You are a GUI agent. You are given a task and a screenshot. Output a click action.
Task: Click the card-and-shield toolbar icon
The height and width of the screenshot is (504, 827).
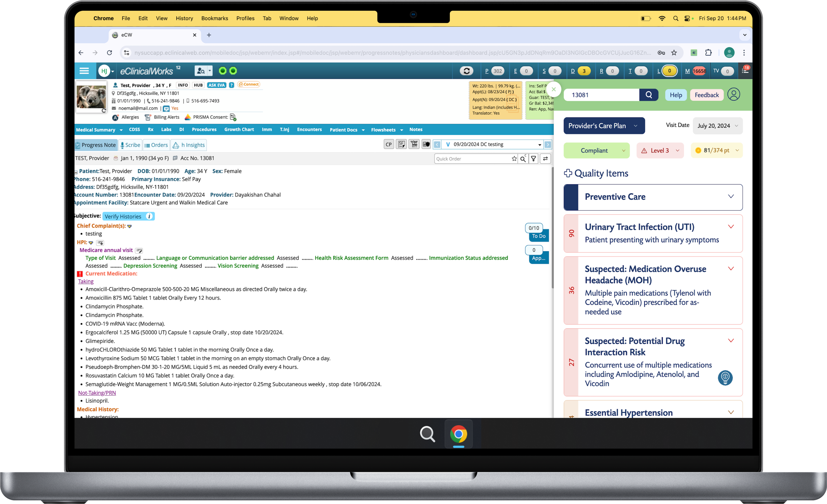426,145
